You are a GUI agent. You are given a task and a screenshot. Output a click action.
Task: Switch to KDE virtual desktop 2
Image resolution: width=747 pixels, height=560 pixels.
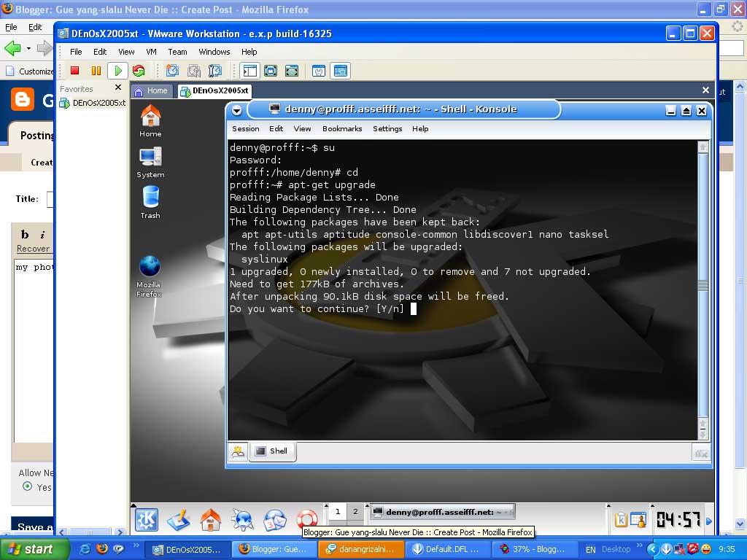pyautogui.click(x=355, y=511)
